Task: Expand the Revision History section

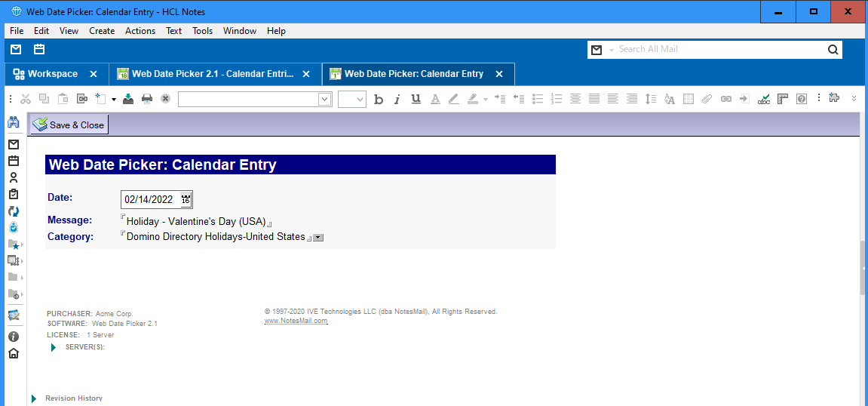Action: pyautogui.click(x=34, y=398)
